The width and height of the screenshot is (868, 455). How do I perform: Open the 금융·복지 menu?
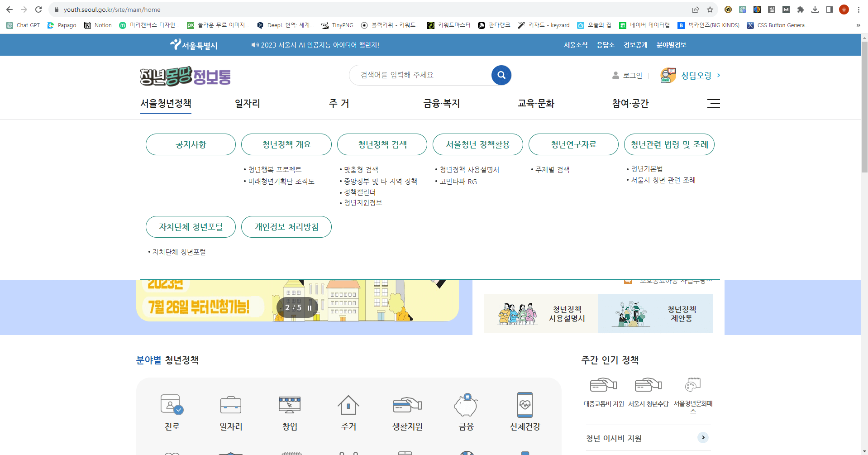tap(441, 104)
